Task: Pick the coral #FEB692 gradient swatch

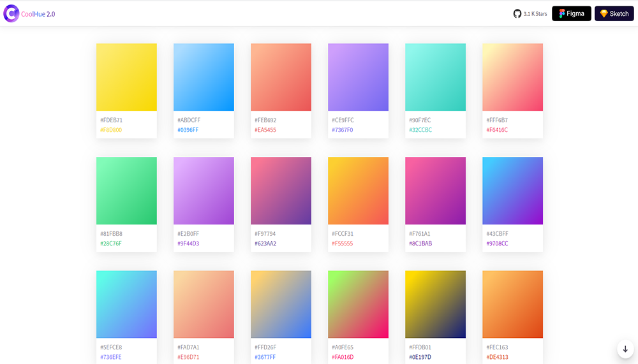Action: click(x=281, y=77)
